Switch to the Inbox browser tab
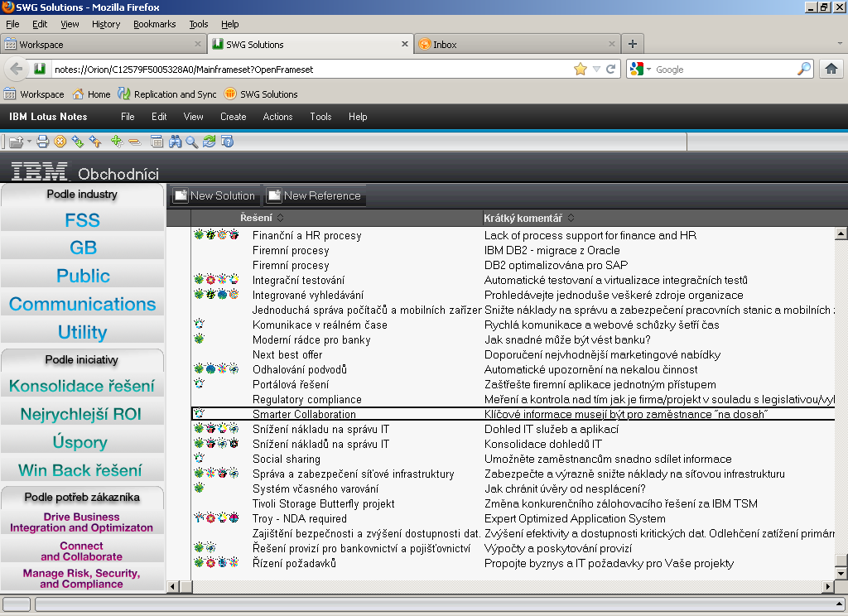 pyautogui.click(x=517, y=45)
